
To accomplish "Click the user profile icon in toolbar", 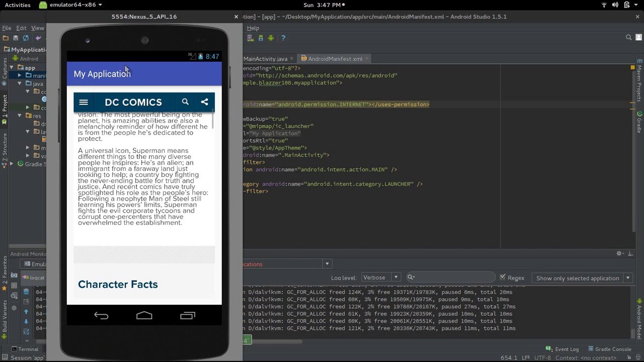I will [x=639, y=38].
